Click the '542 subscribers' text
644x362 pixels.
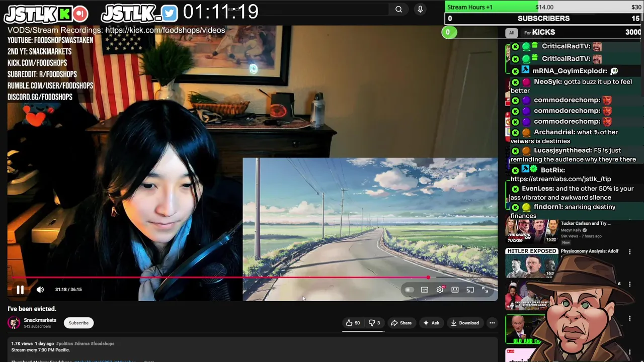coord(37,326)
